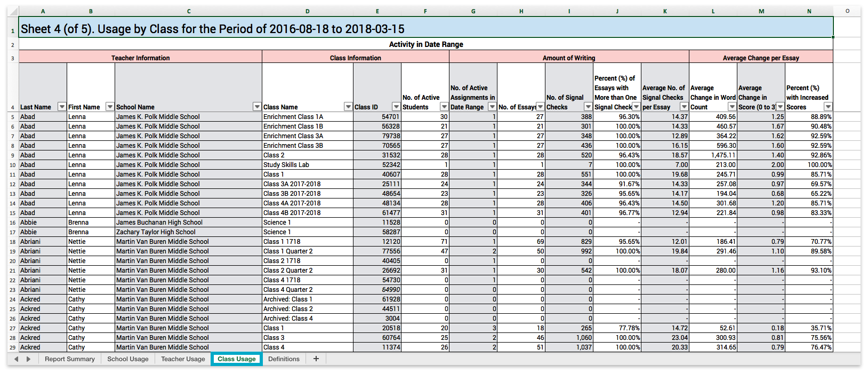Image resolution: width=868 pixels, height=373 pixels.
Task: Select the last name cell Ackred in row 27
Action: coord(43,328)
